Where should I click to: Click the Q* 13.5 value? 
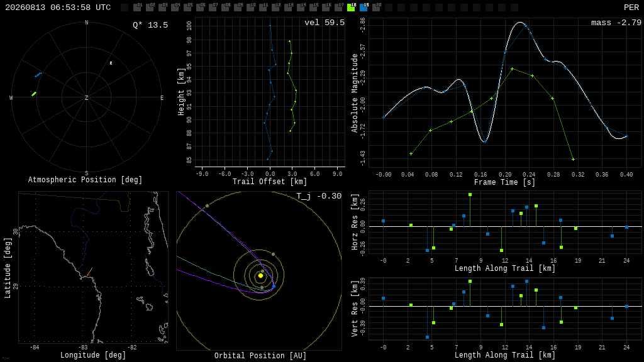pyautogui.click(x=150, y=25)
